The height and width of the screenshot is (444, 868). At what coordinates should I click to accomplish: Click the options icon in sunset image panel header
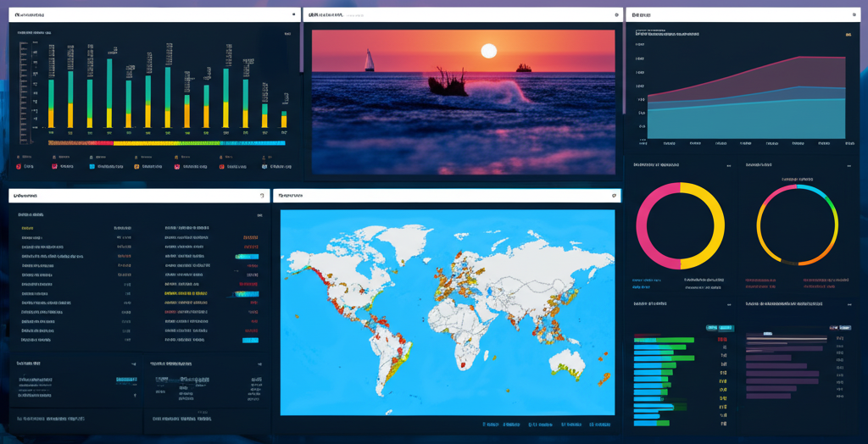(x=616, y=14)
